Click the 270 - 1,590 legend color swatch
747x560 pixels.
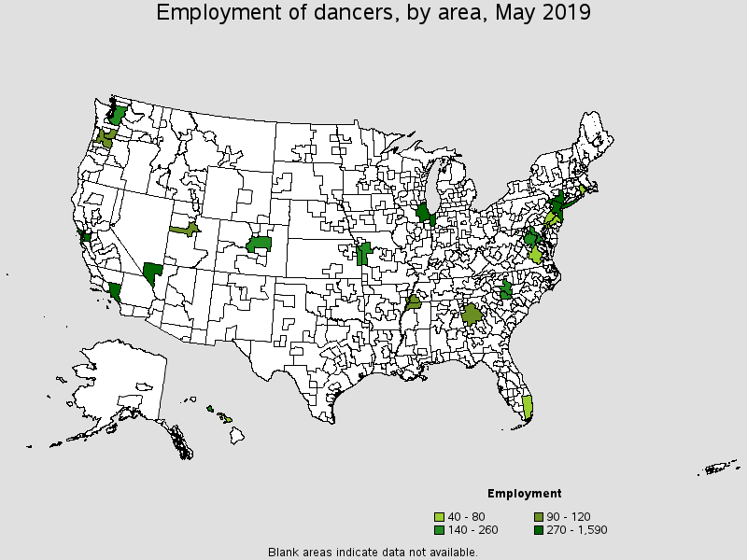(x=539, y=530)
